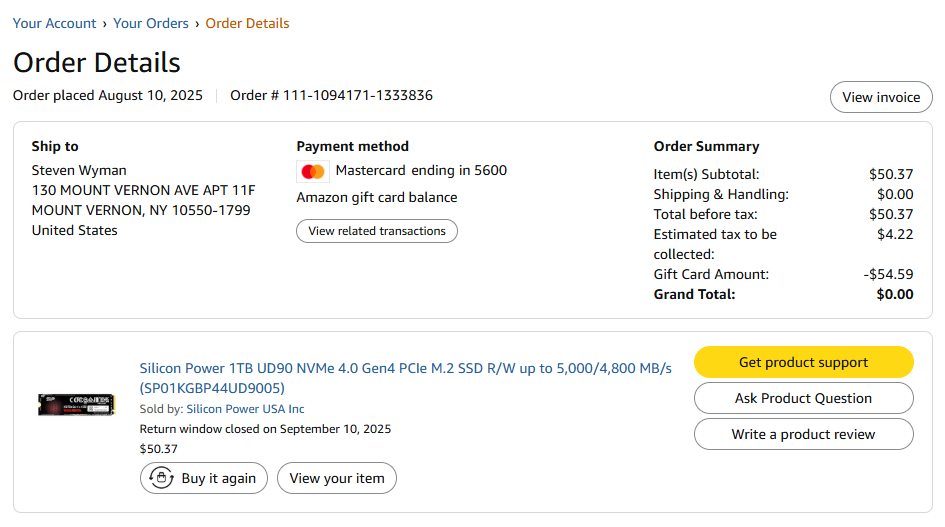Open the Silicon Power SSD product thumbnail
The width and height of the screenshot is (945, 527).
77,405
